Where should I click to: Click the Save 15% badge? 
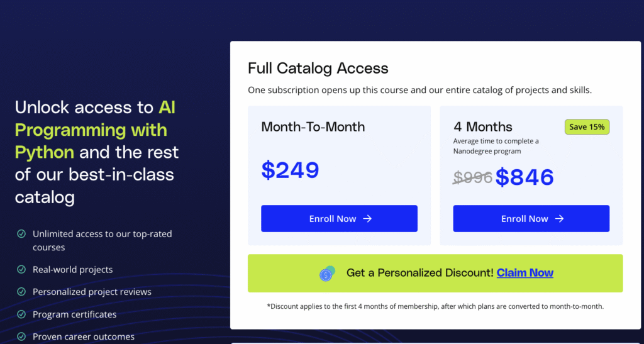(x=587, y=127)
